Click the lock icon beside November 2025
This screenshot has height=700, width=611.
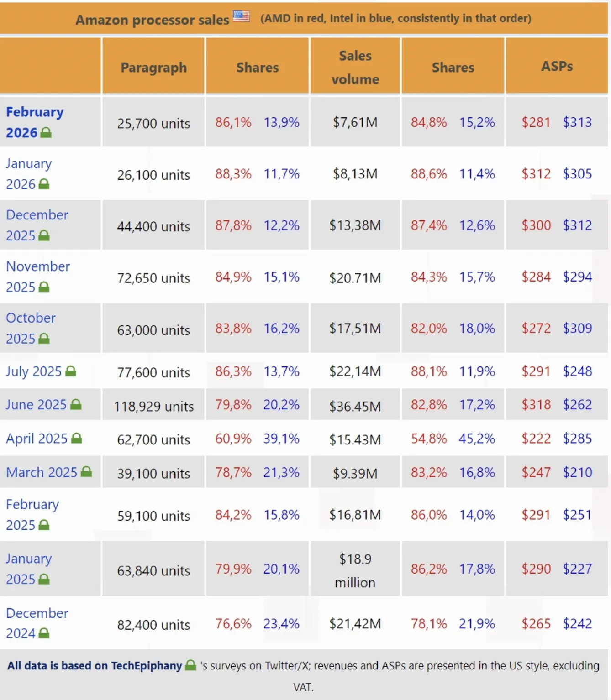click(x=44, y=287)
